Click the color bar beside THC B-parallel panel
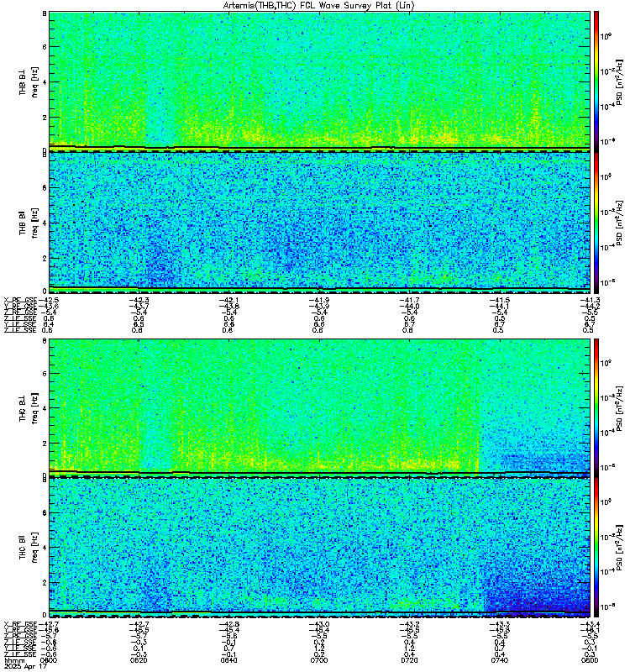Image resolution: width=630 pixels, height=672 pixels. point(596,548)
